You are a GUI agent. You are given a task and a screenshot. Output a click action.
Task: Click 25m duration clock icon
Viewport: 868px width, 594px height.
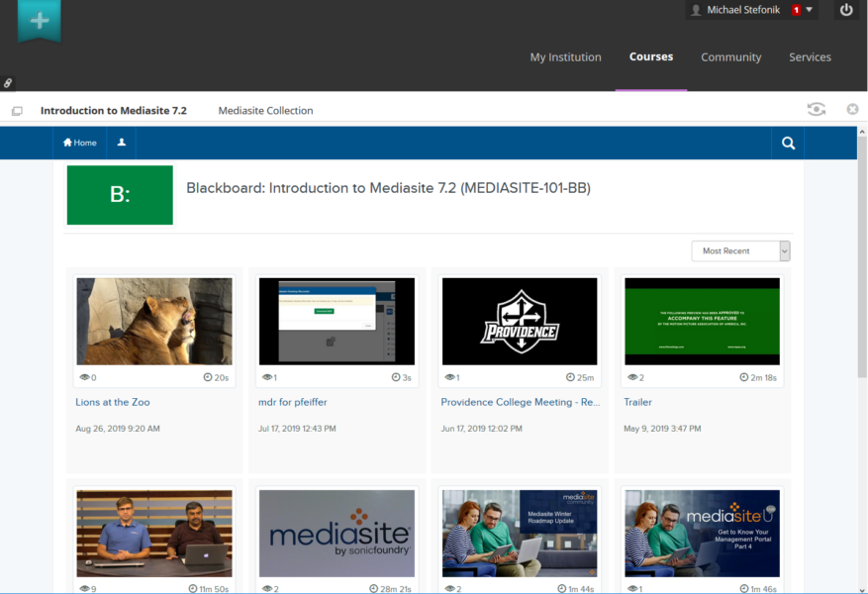[570, 377]
